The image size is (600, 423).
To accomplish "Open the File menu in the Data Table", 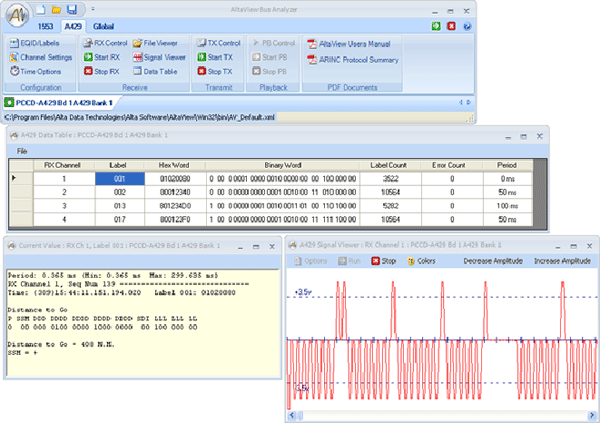I will (x=21, y=150).
